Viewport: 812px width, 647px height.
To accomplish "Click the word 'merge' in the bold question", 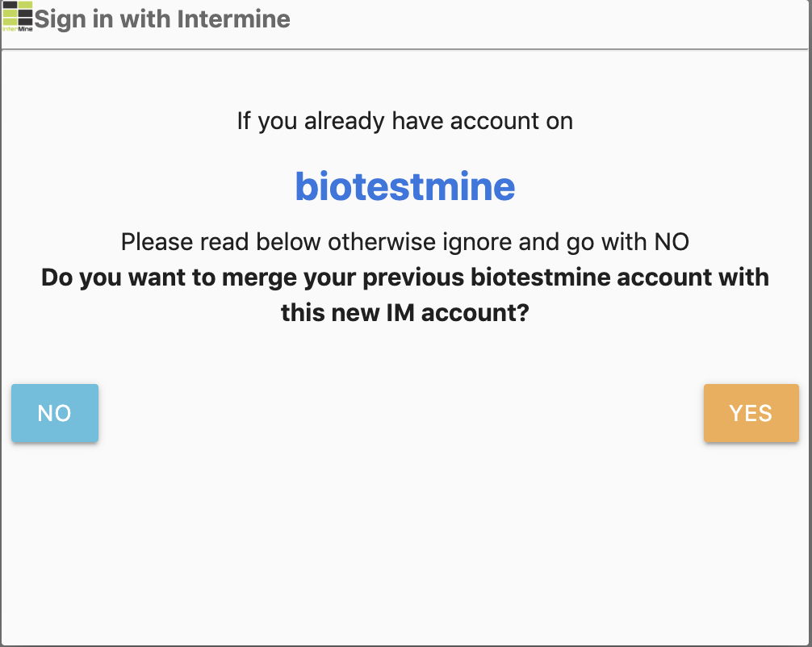I will [x=258, y=278].
